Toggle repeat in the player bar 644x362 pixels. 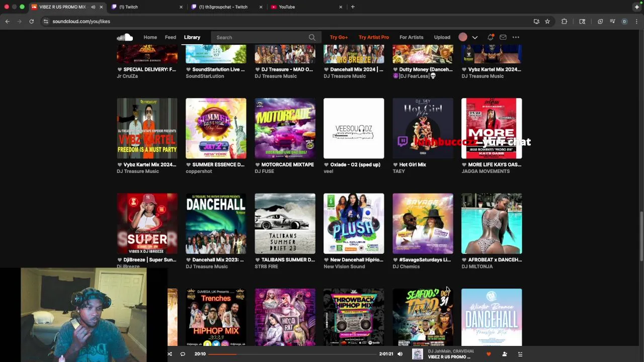[x=183, y=354]
